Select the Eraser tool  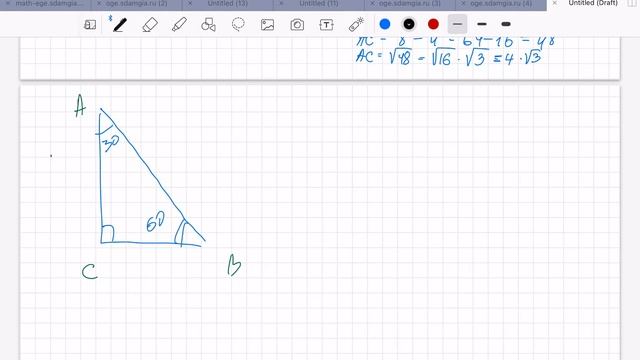(x=150, y=25)
